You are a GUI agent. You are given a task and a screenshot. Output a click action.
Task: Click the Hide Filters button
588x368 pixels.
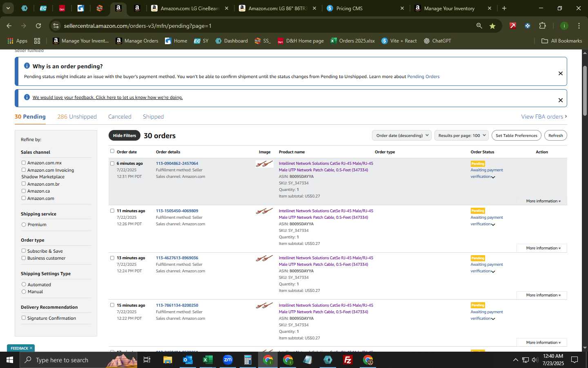(125, 135)
